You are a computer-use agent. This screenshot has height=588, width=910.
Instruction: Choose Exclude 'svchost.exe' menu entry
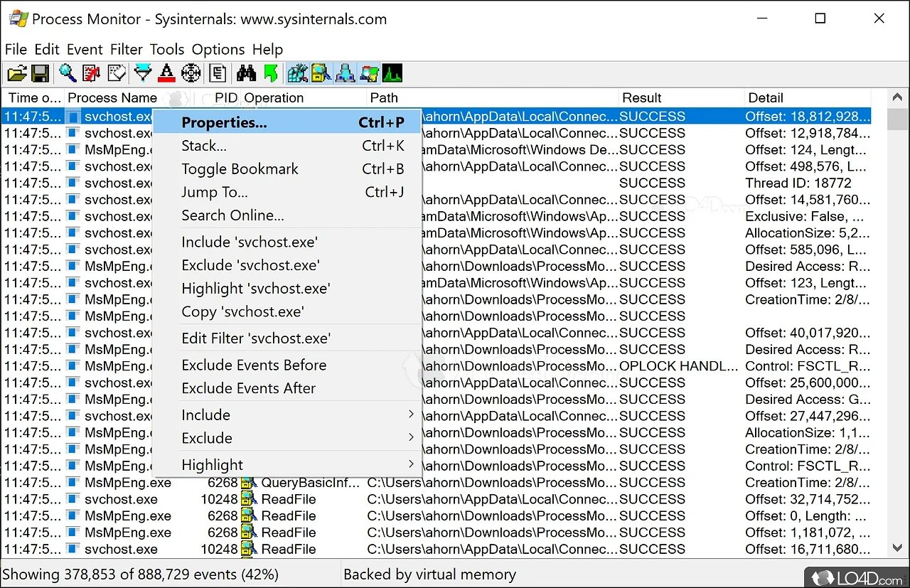(x=250, y=265)
